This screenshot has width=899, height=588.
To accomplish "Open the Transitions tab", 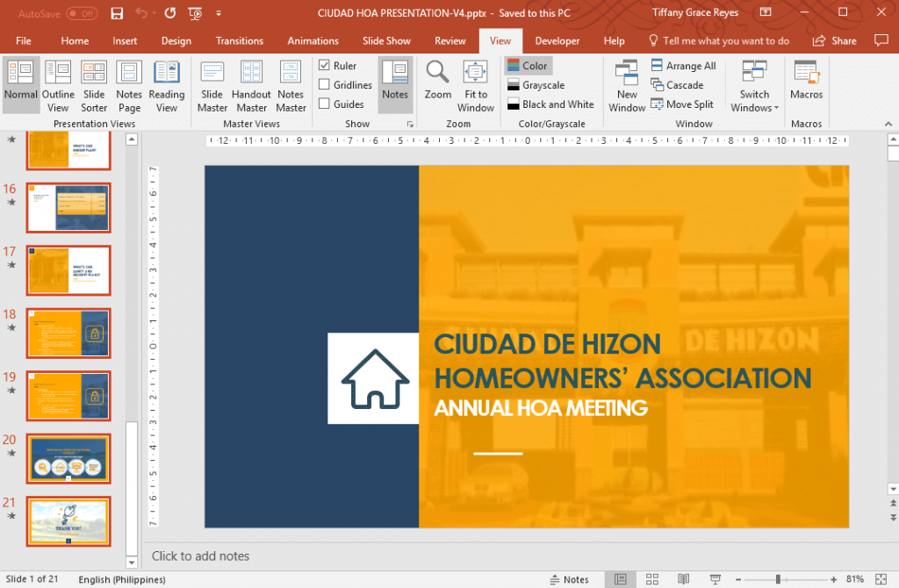I will click(x=239, y=40).
